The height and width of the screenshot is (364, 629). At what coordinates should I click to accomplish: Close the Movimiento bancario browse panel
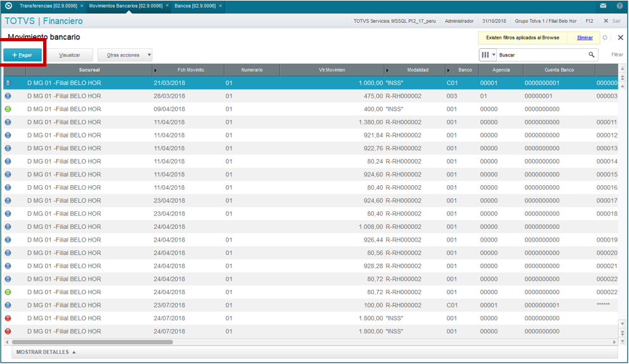621,37
